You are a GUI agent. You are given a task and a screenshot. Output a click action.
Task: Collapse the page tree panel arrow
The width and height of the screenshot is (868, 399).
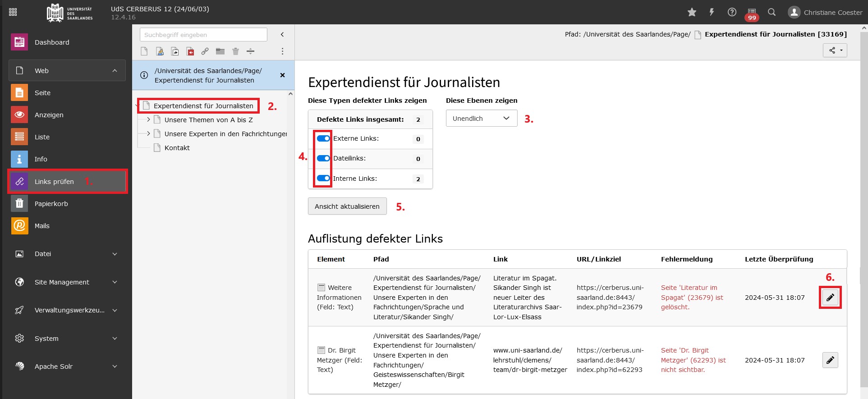point(282,35)
